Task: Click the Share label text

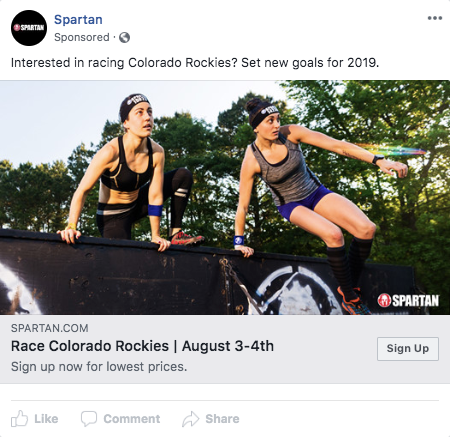Action: [x=222, y=419]
